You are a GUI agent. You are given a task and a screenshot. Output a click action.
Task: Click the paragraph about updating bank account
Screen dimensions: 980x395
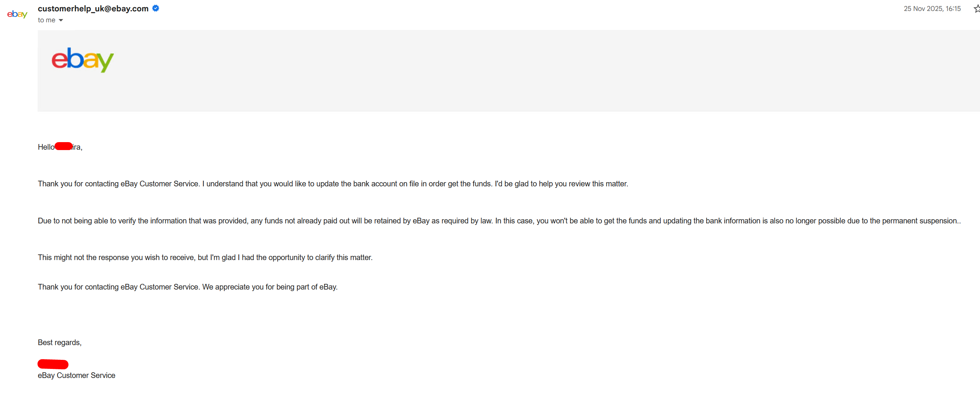tap(333, 184)
